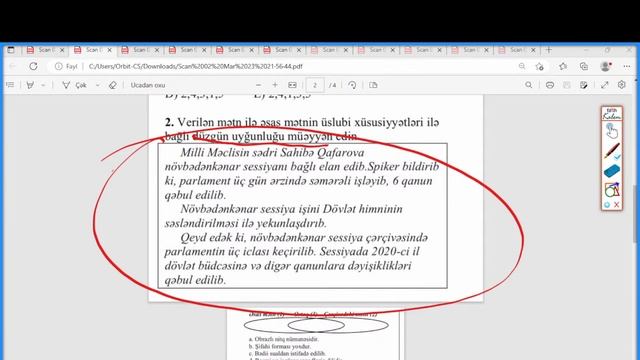View site information Fayl icon
This screenshot has height=360, width=640.
[x=66, y=66]
